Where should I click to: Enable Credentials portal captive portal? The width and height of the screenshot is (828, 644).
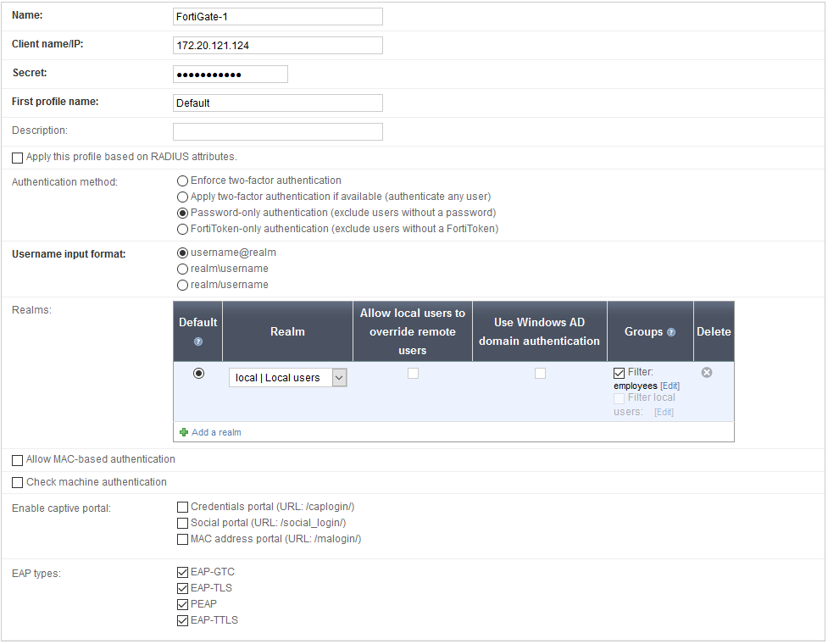(x=183, y=508)
